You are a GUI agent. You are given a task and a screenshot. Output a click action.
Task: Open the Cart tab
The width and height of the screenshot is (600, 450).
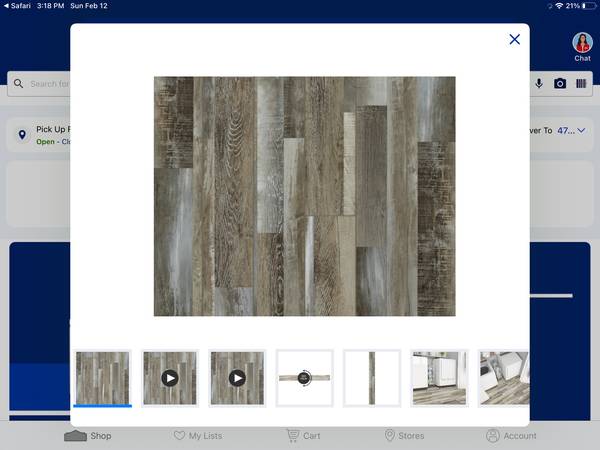pyautogui.click(x=303, y=436)
